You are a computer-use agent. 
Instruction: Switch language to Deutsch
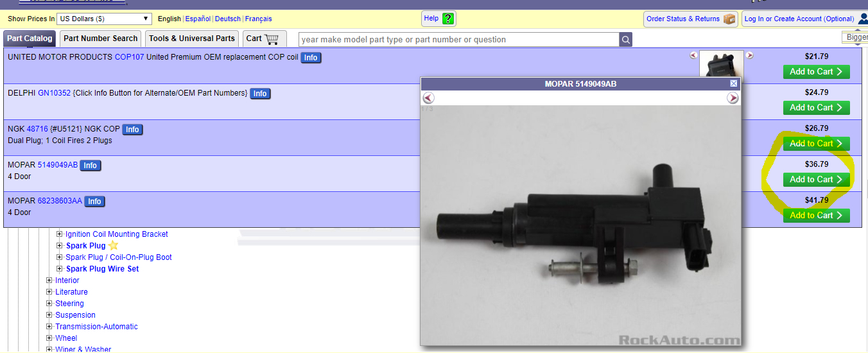click(x=228, y=19)
